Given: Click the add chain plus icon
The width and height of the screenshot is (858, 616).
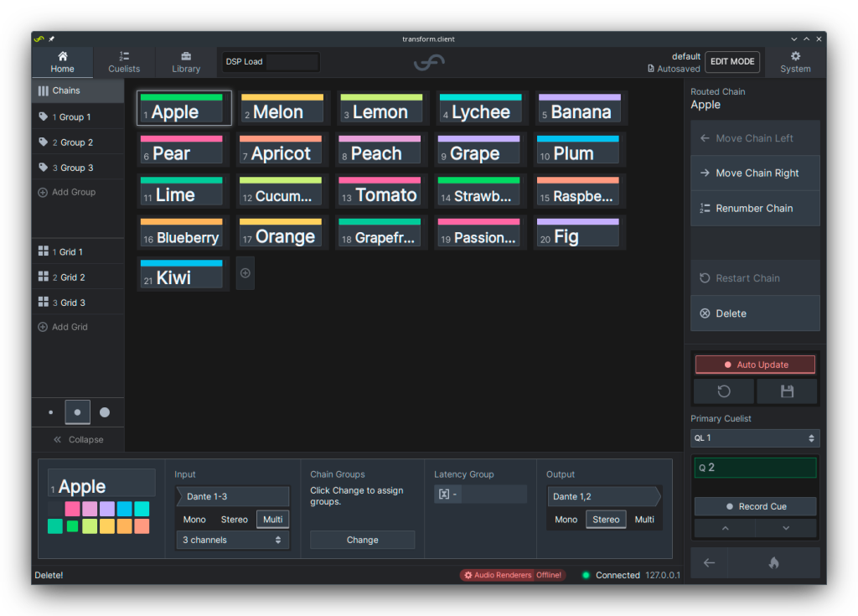Looking at the screenshot, I should (x=246, y=272).
